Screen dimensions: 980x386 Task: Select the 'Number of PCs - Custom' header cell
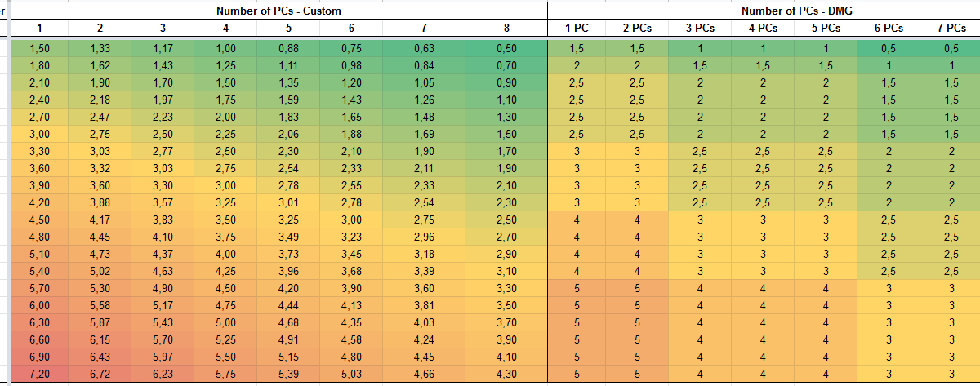278,11
